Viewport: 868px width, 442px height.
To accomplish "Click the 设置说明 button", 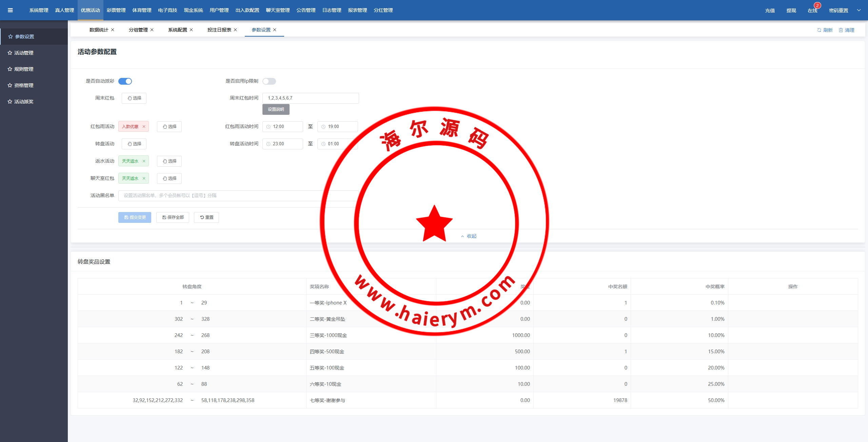I will coord(276,109).
